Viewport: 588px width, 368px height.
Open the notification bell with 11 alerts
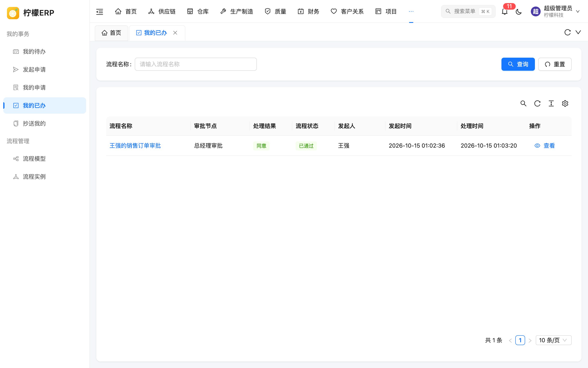(x=505, y=11)
